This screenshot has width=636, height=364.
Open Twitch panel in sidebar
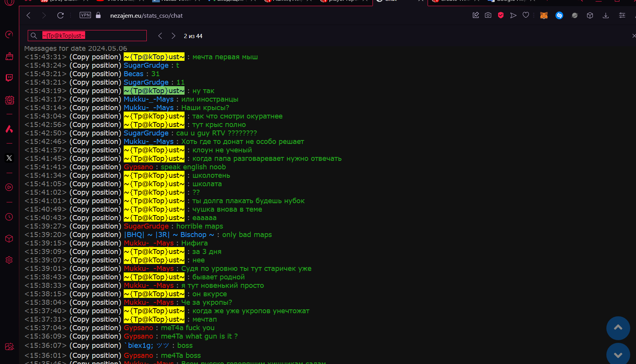tap(9, 78)
